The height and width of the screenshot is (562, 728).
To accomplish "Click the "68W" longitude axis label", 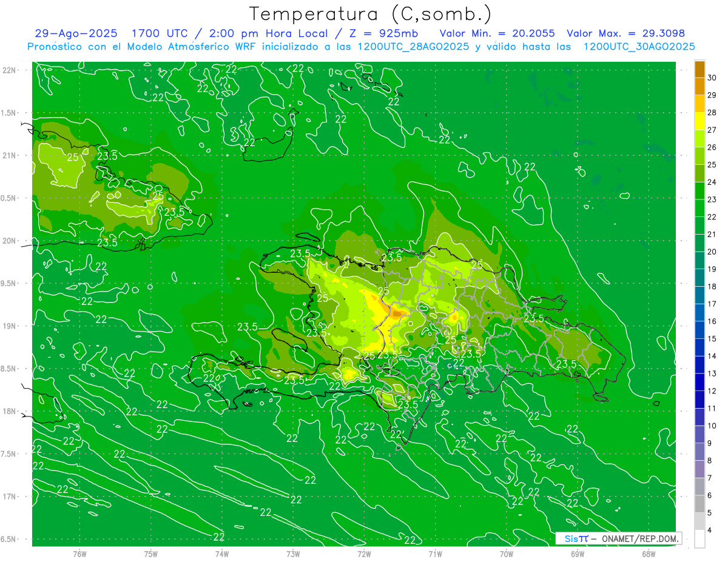I will pos(649,554).
